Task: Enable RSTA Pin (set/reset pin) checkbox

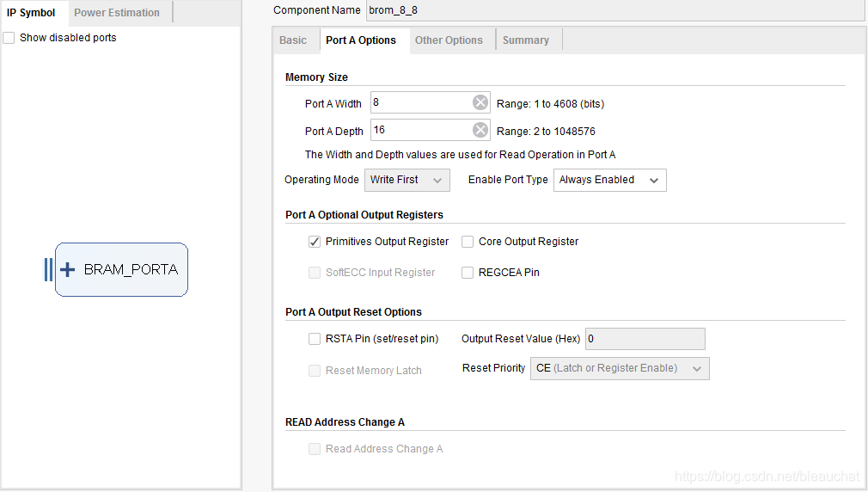Action: (315, 339)
